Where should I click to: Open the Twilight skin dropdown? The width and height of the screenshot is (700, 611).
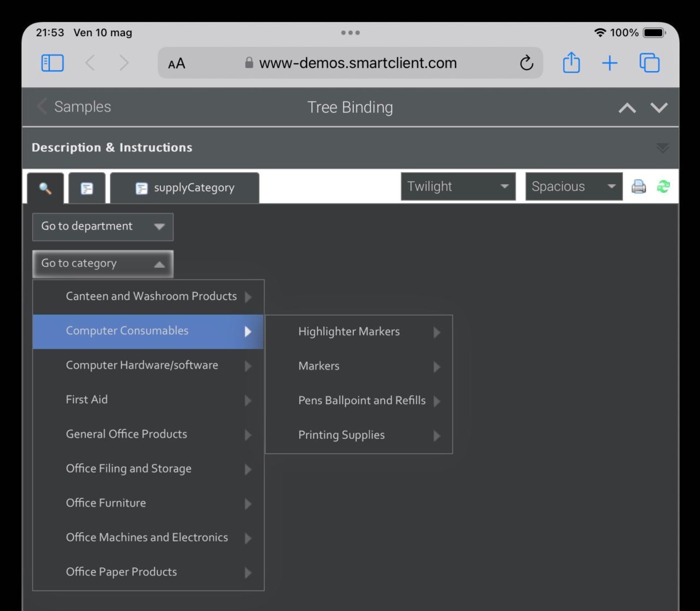458,186
